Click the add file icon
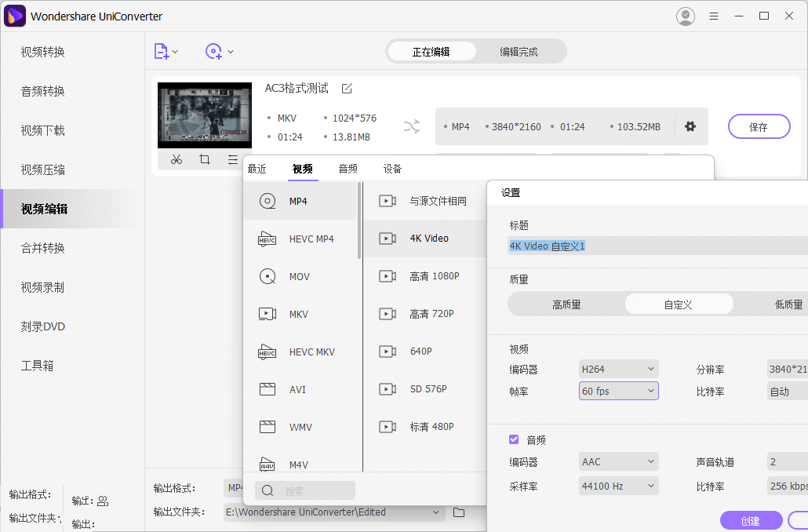808x532 pixels. [x=161, y=52]
